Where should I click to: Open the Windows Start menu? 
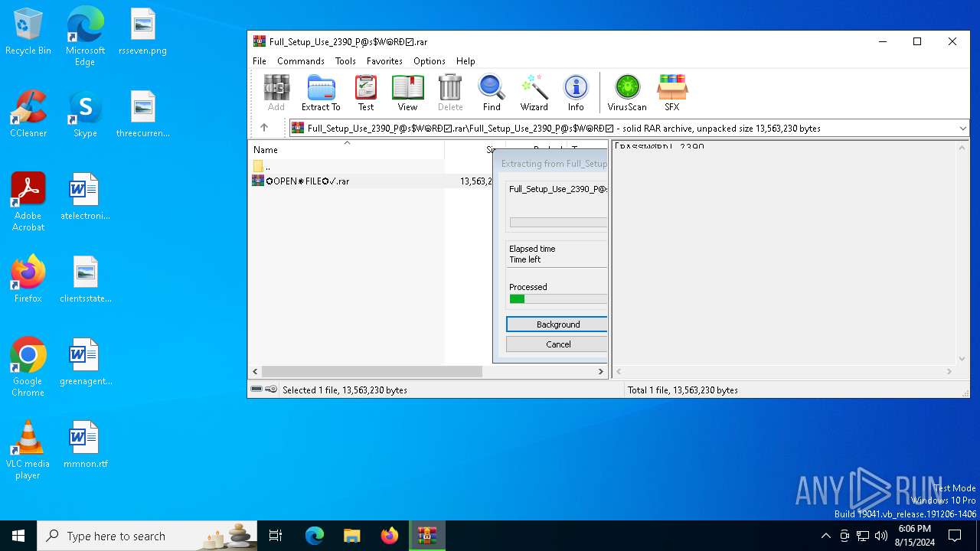[x=18, y=536]
